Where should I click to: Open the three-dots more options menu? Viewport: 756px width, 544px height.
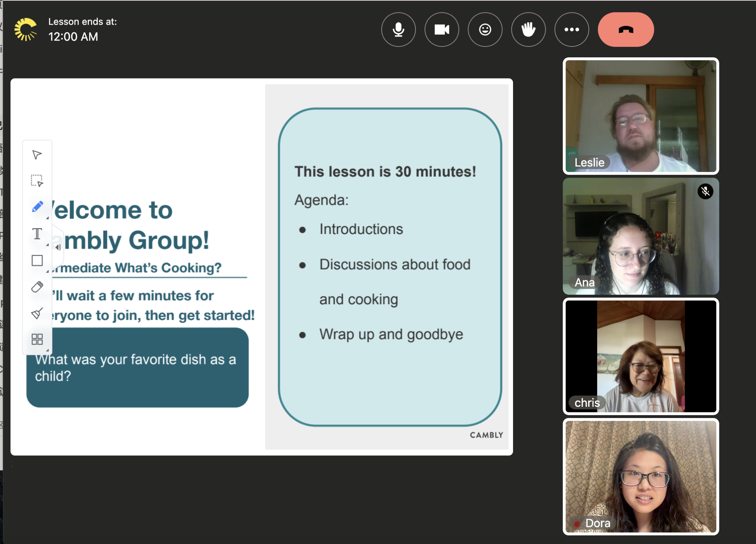(571, 29)
